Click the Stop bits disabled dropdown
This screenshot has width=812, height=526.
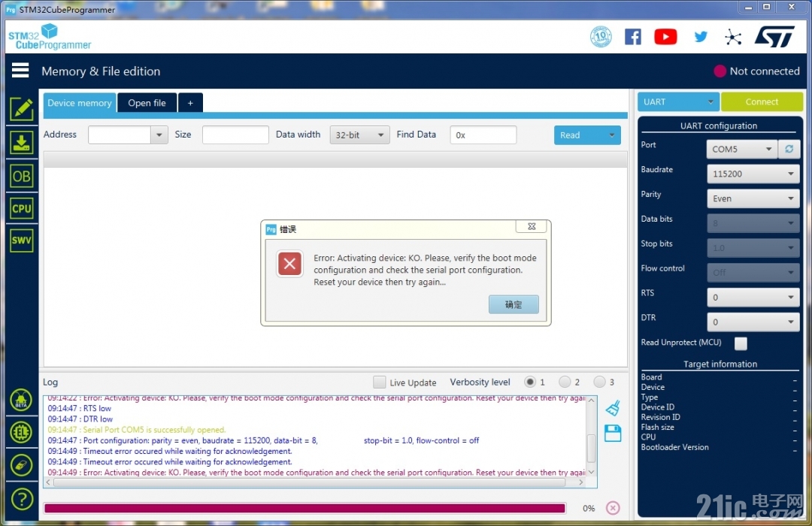753,248
